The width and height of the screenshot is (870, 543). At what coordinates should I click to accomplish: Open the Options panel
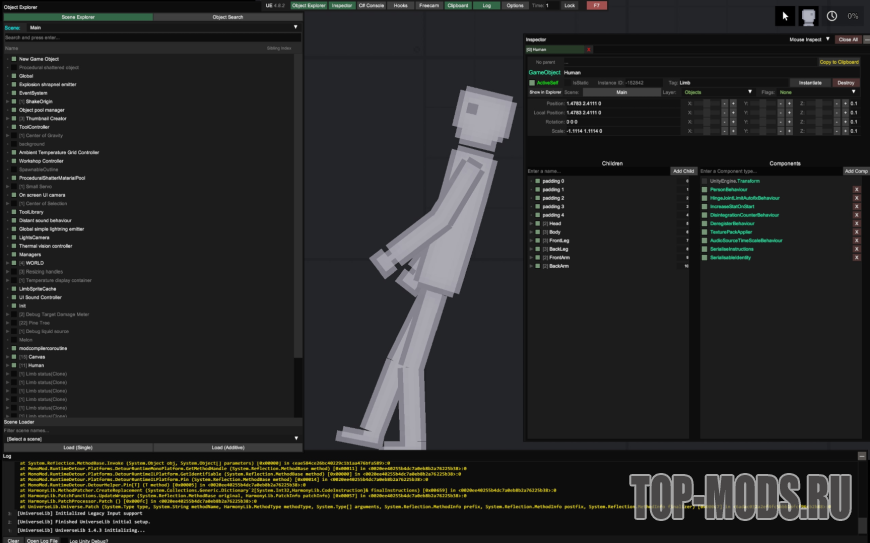coord(515,6)
